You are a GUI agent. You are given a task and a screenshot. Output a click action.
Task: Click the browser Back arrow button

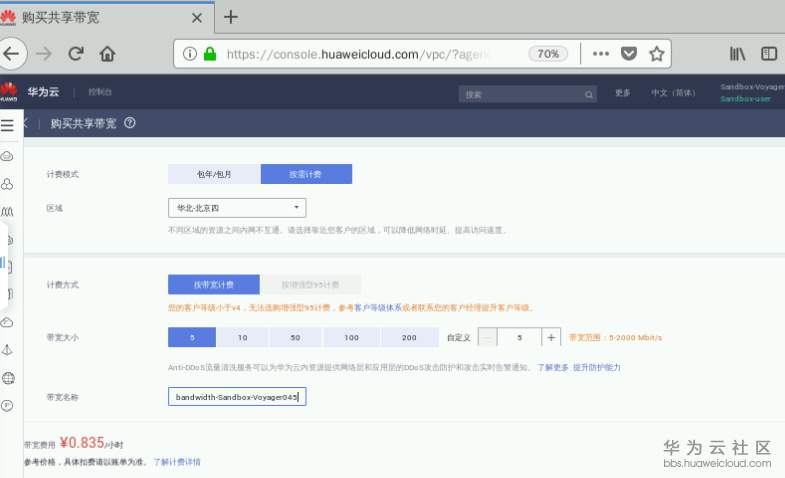point(11,54)
